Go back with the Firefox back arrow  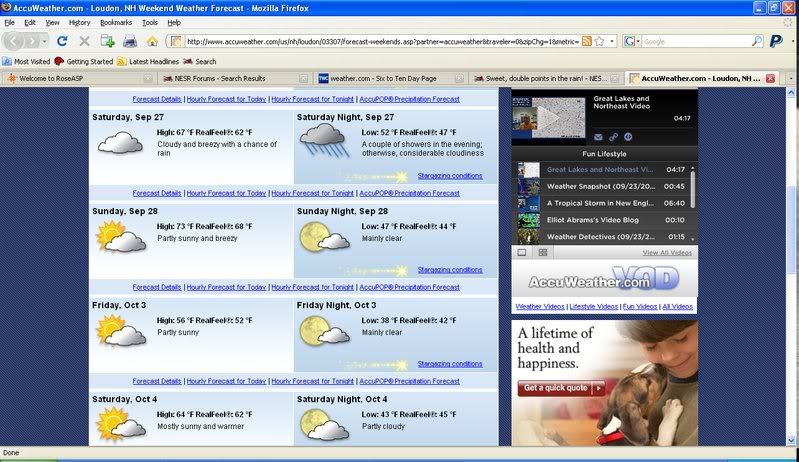[x=14, y=41]
